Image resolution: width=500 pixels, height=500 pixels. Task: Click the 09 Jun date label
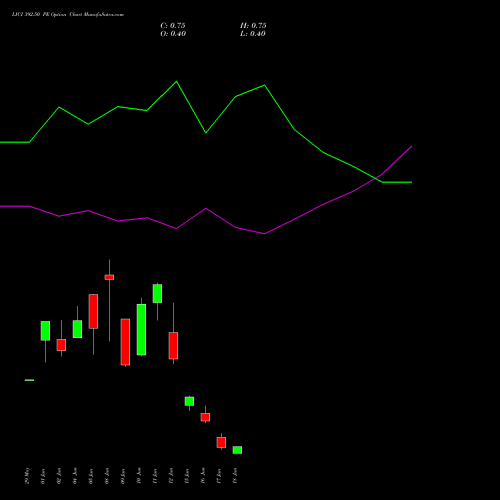pos(123,476)
